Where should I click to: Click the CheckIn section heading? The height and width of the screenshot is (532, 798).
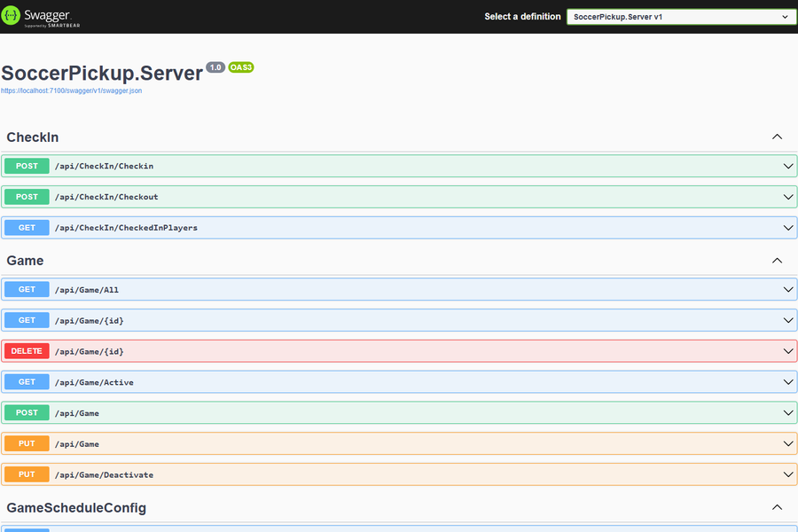point(33,137)
